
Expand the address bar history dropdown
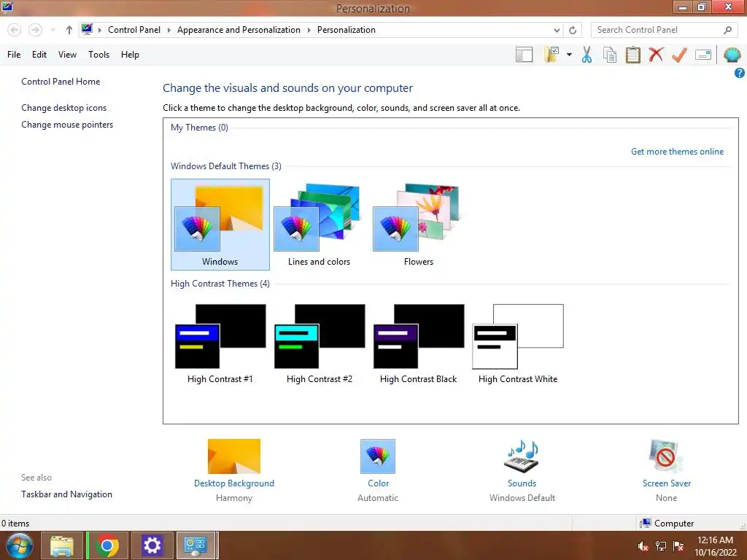(x=557, y=30)
